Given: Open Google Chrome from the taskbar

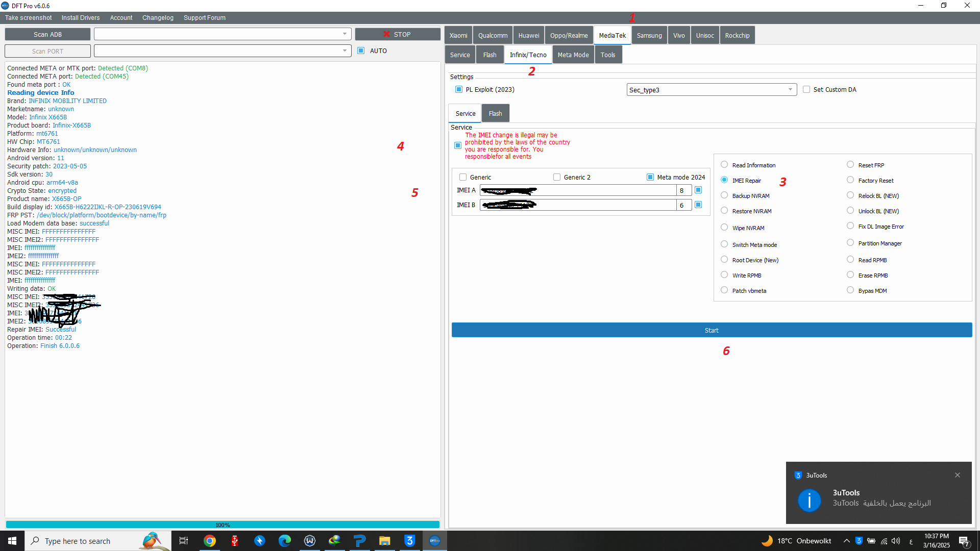Looking at the screenshot, I should coord(209,541).
